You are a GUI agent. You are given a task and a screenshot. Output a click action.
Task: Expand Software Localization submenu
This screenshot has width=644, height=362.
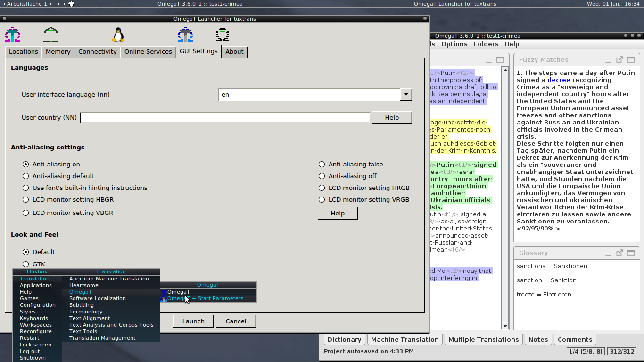tap(111, 298)
